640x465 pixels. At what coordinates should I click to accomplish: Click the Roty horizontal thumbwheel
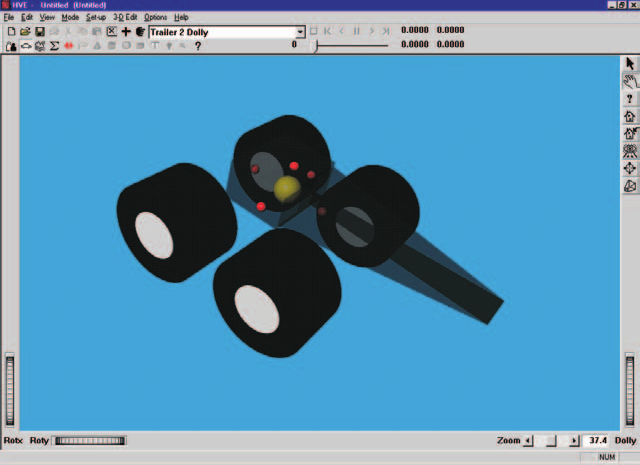coord(90,441)
